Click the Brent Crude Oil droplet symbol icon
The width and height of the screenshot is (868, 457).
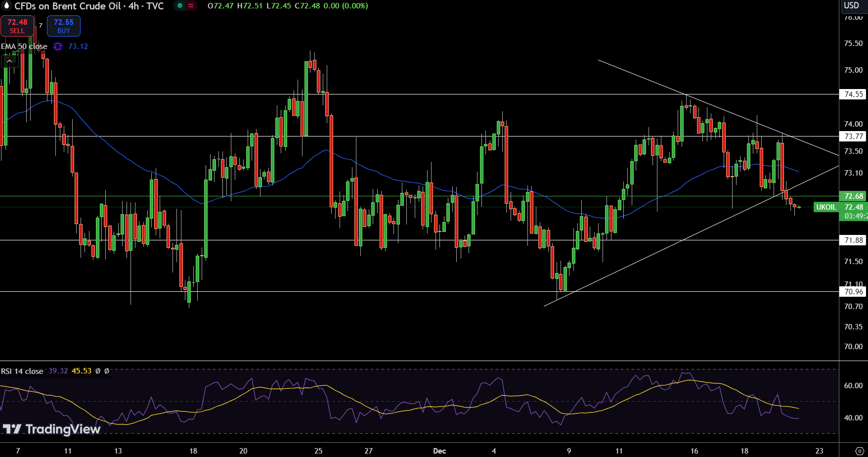point(6,6)
